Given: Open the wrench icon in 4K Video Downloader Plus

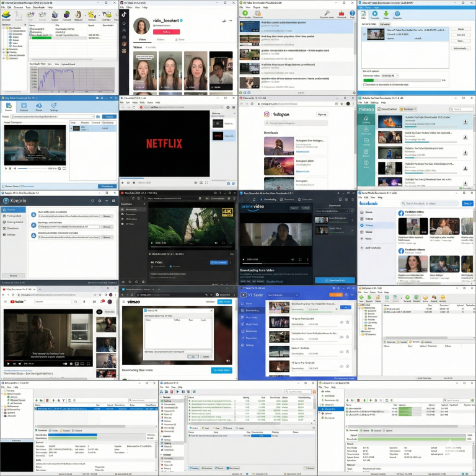Looking at the screenshot, I should [x=327, y=13].
